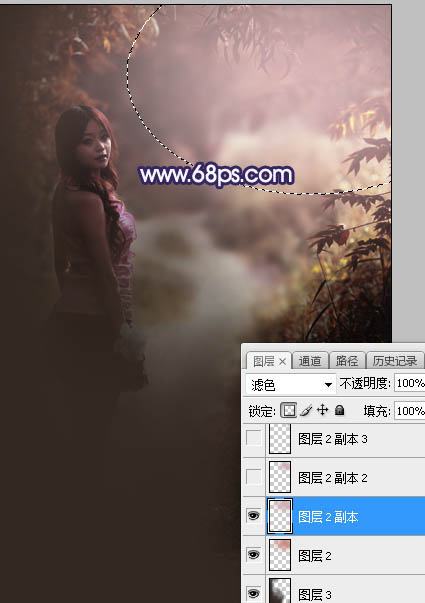Show the 图层 2 副本 3 layer
The image size is (425, 603).
pyautogui.click(x=253, y=438)
